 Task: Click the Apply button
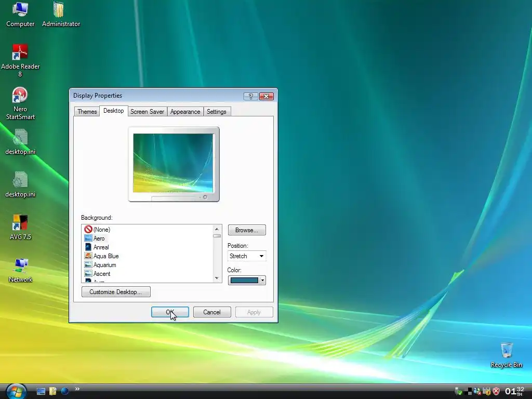click(254, 312)
